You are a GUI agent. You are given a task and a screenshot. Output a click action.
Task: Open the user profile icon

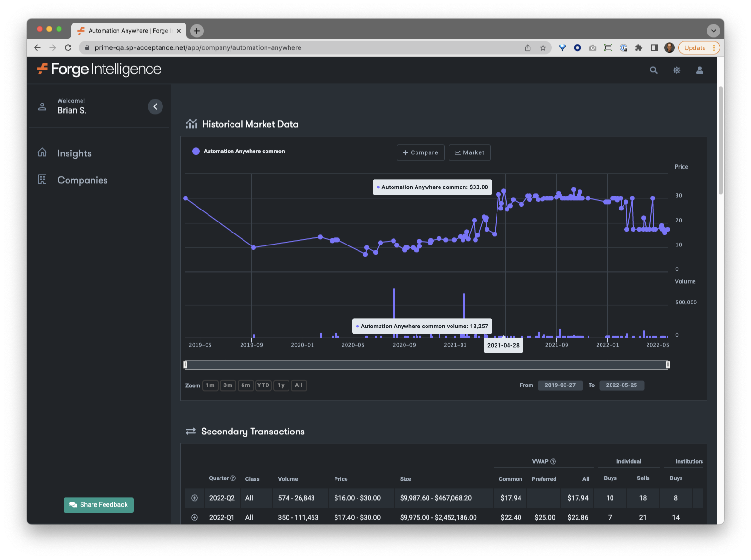pyautogui.click(x=699, y=70)
